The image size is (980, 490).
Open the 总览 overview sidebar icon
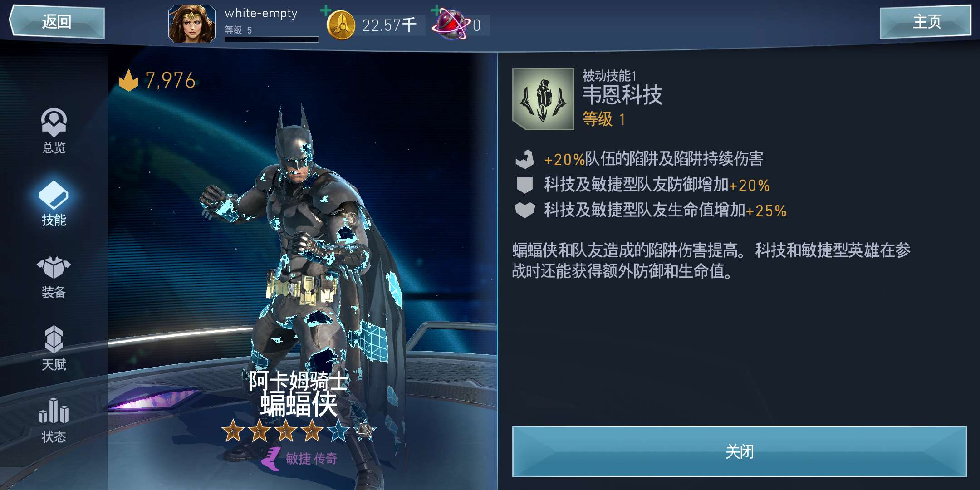tap(54, 131)
